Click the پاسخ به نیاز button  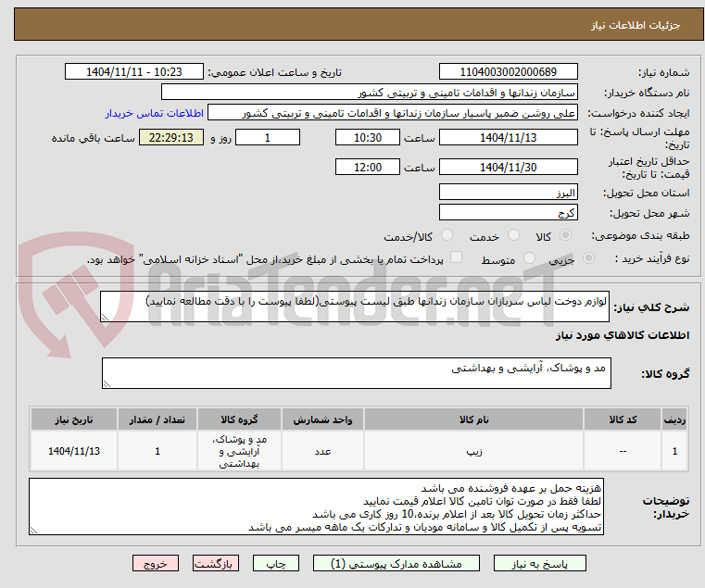point(539,563)
